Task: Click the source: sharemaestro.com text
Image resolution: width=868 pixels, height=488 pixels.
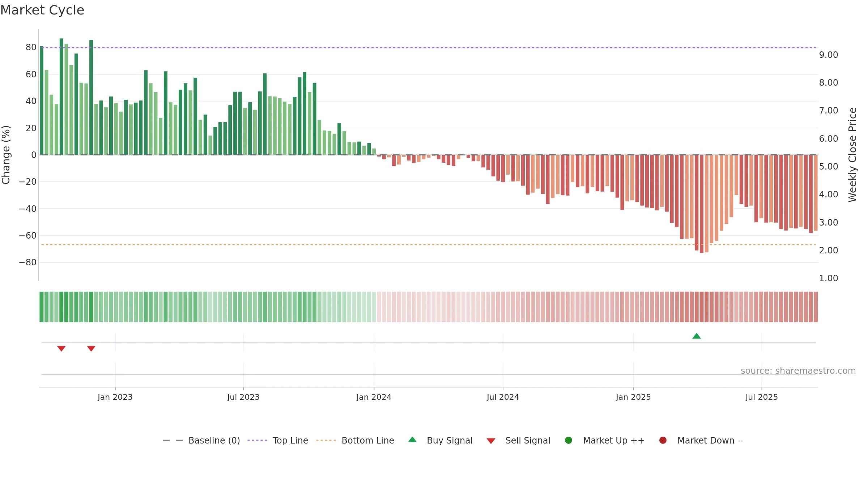Action: coord(798,371)
